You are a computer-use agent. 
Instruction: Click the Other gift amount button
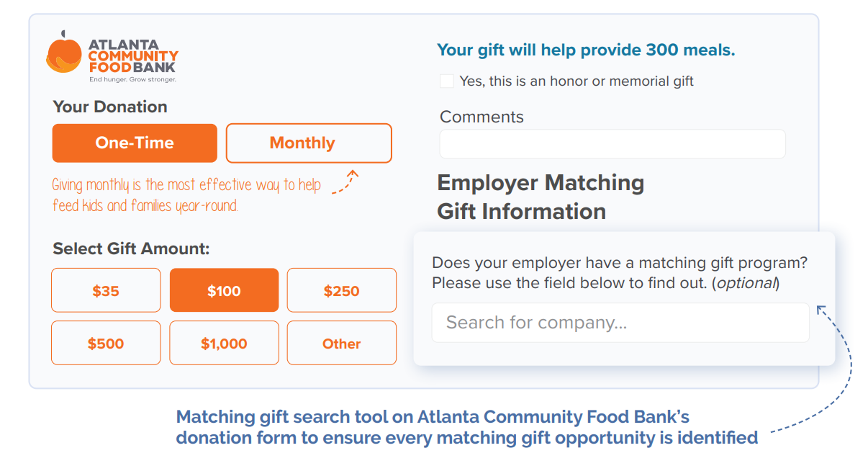(x=341, y=343)
